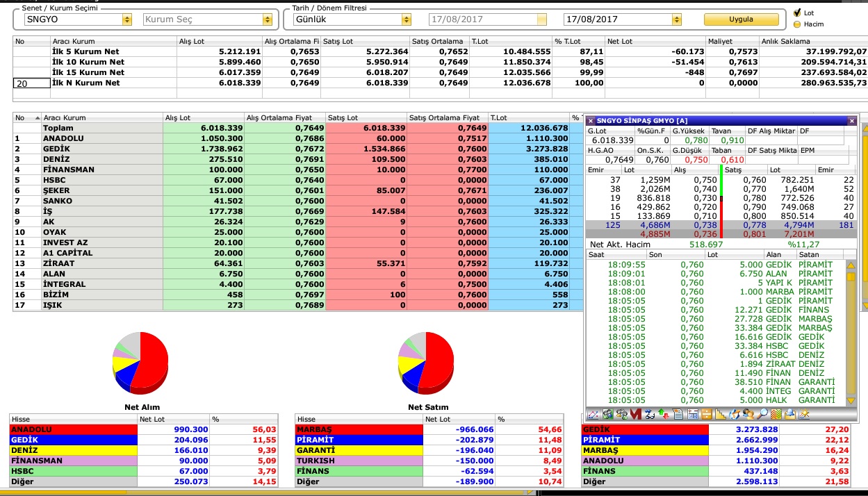Select the ŞEKER row in broker table

[x=298, y=190]
